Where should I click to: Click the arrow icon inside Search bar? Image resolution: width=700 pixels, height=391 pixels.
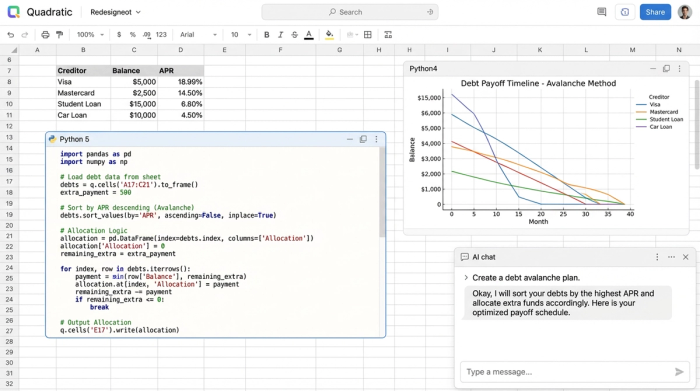[x=430, y=12]
